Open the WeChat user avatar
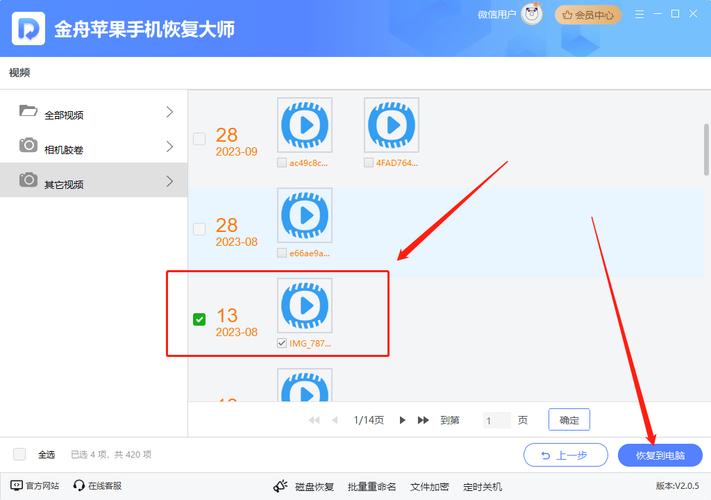 pos(531,15)
